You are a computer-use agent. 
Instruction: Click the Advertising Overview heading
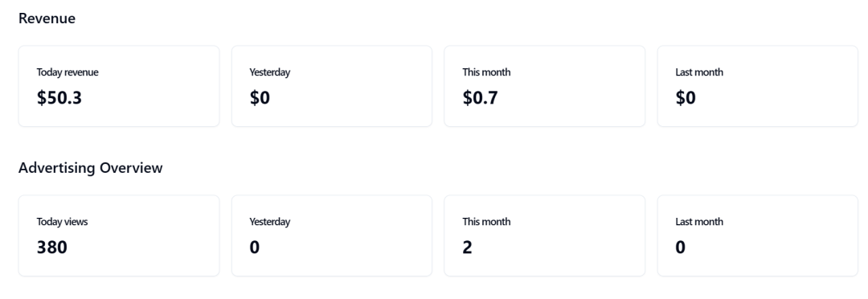pos(90,168)
